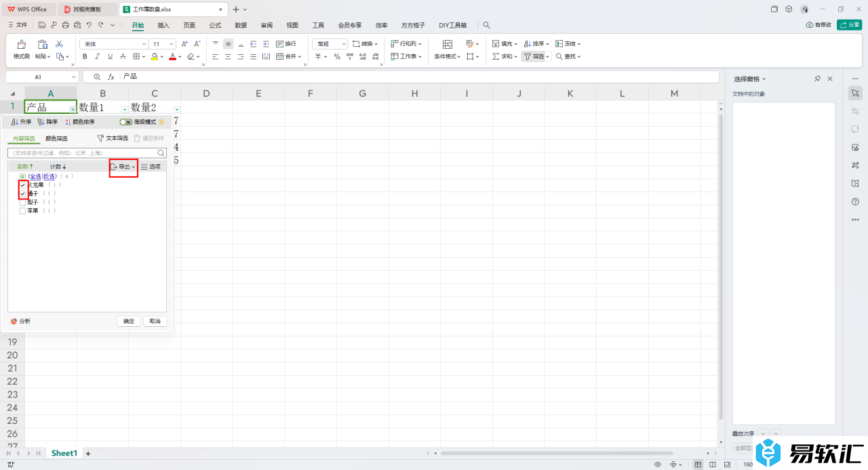The image size is (868, 470).
Task: Open the Export (导出) dropdown
Action: coord(123,166)
